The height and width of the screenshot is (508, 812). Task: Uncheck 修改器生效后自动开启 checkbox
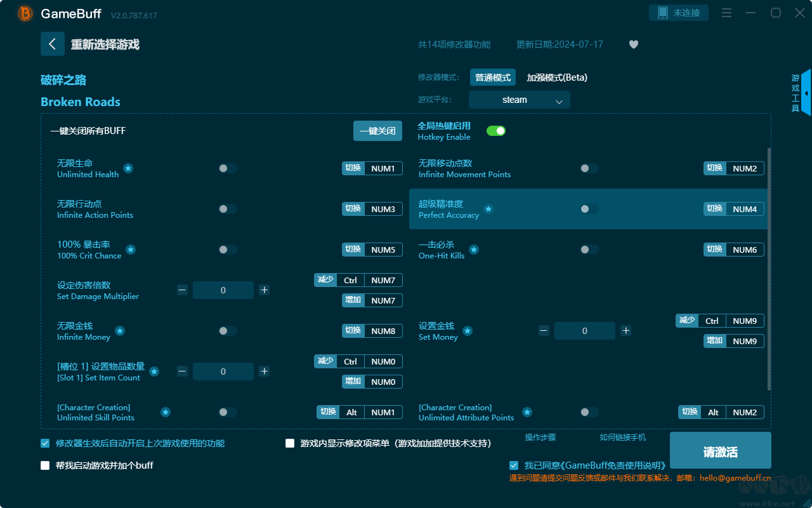45,443
